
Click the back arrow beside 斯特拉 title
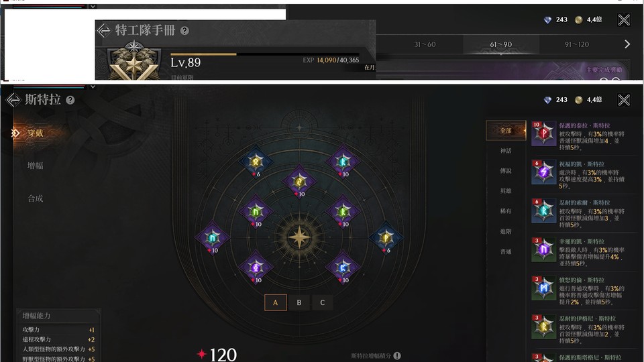coord(13,100)
